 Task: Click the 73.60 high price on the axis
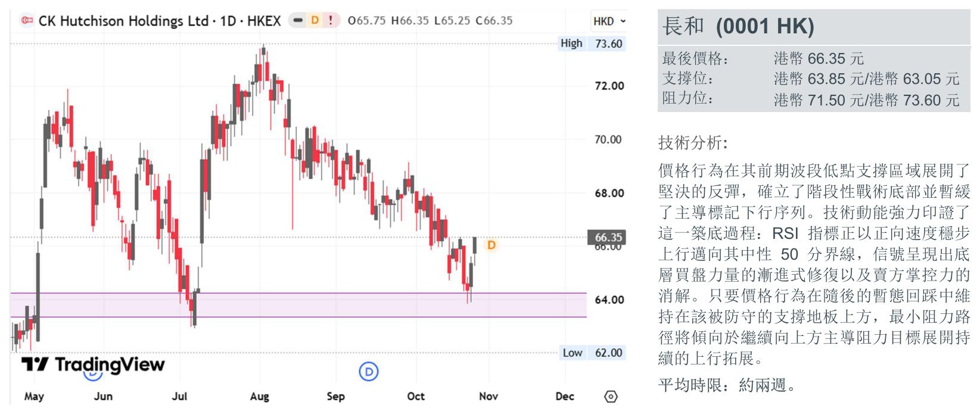click(x=608, y=44)
